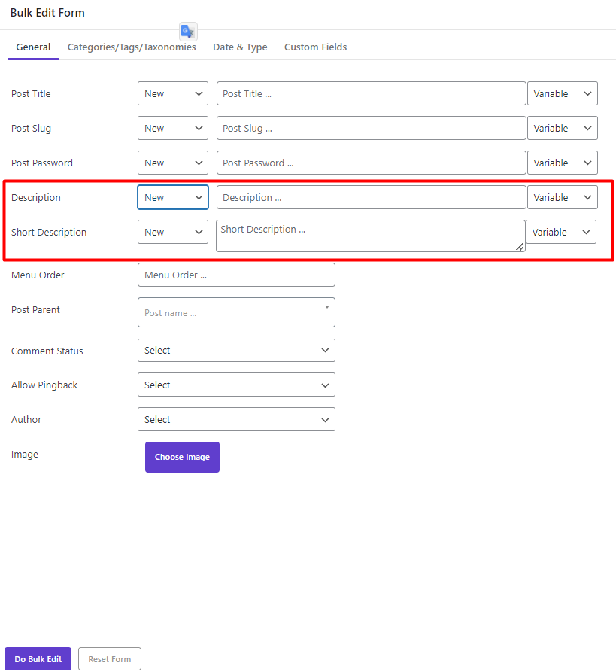Expand the Description New dropdown

(173, 198)
